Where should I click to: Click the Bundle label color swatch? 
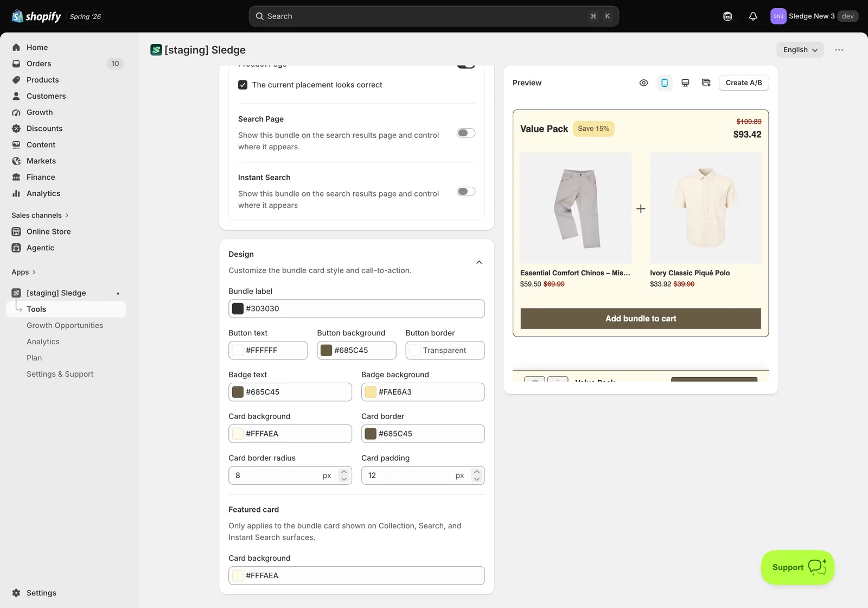(x=238, y=309)
